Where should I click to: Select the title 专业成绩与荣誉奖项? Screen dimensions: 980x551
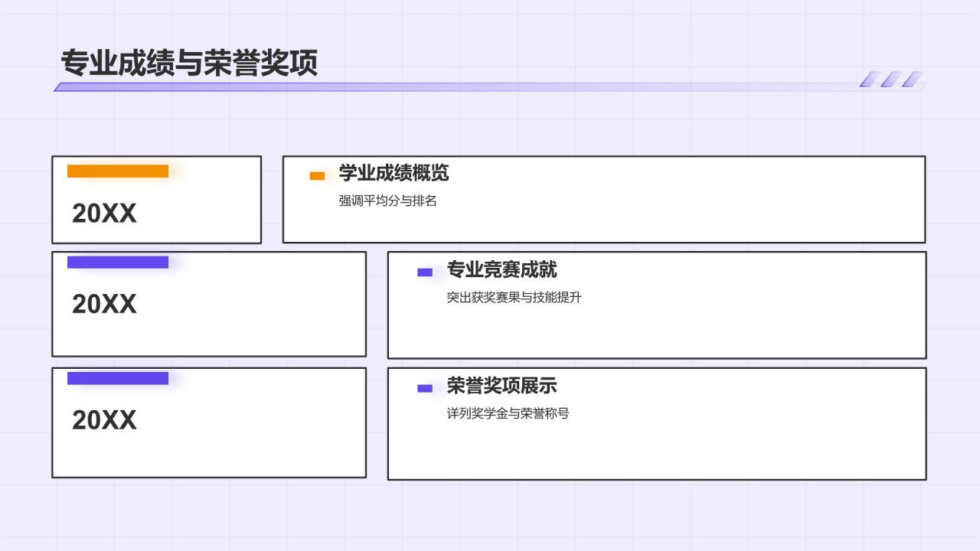(189, 64)
